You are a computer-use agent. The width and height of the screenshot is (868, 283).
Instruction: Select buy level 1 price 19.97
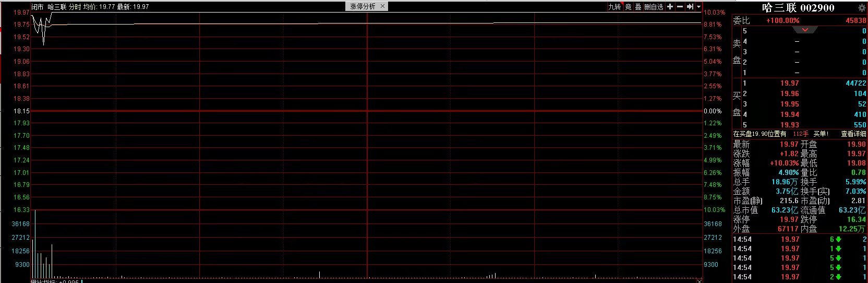click(x=789, y=83)
